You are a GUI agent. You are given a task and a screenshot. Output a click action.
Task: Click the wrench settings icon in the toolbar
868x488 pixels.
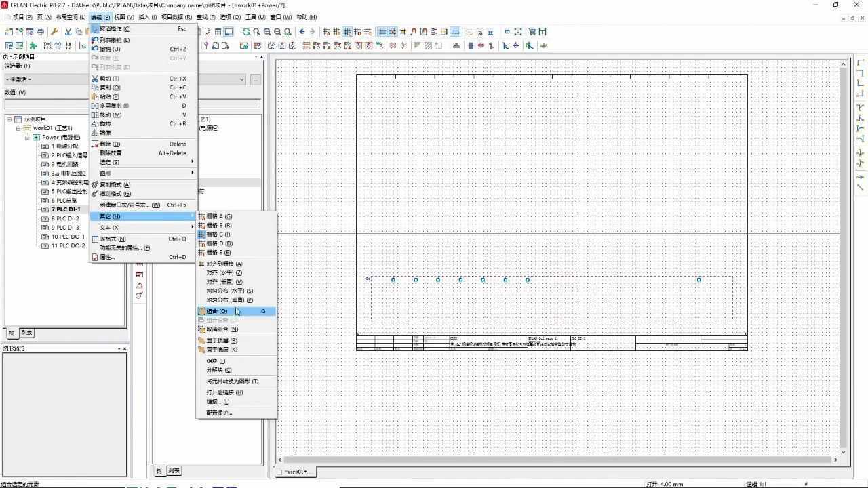click(x=54, y=31)
